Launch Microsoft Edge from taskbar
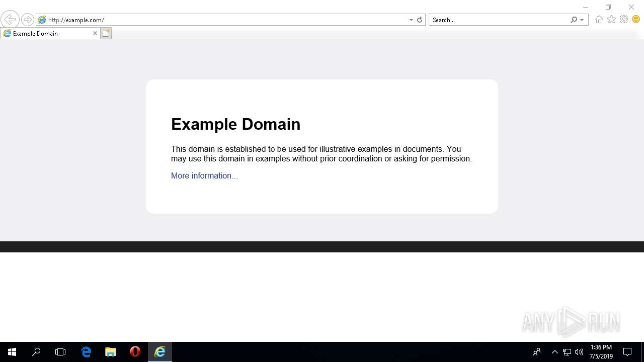The height and width of the screenshot is (362, 644). [x=86, y=352]
